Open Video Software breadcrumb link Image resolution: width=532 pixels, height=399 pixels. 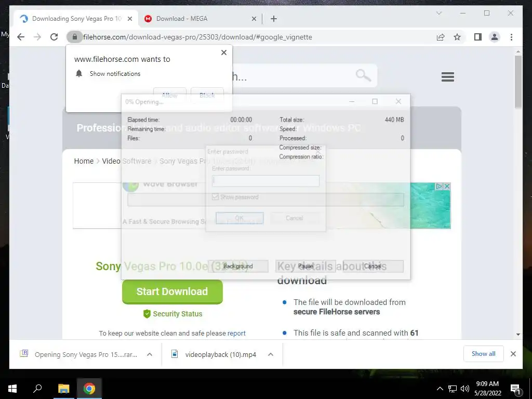[x=127, y=161]
